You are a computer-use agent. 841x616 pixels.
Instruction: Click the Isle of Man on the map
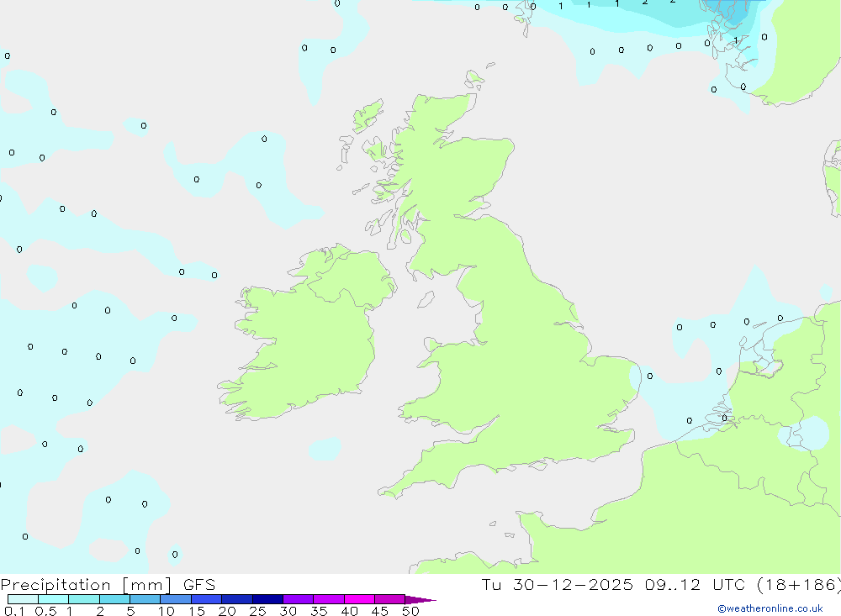point(426,299)
